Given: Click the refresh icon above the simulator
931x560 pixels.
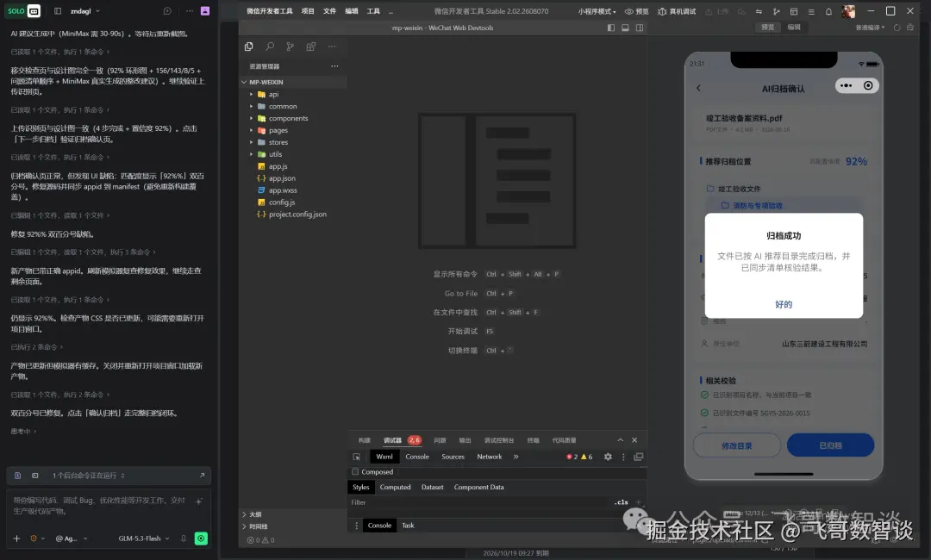Looking at the screenshot, I should [897, 28].
